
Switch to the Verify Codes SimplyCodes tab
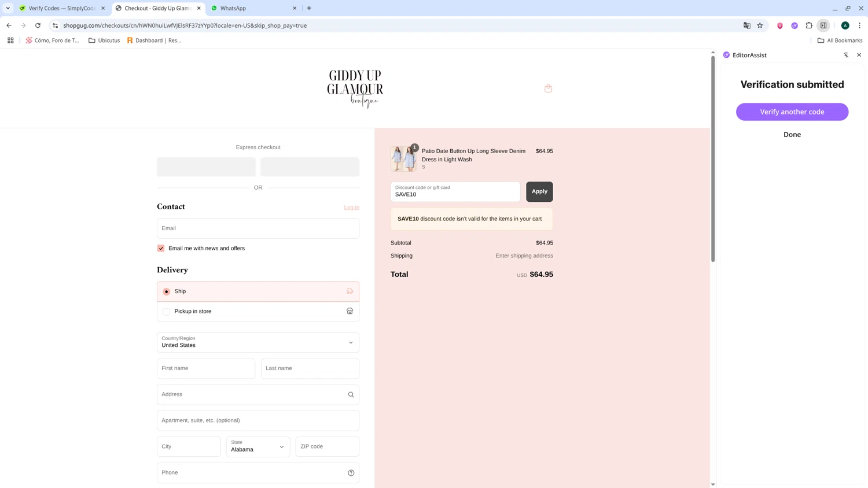[x=62, y=8]
